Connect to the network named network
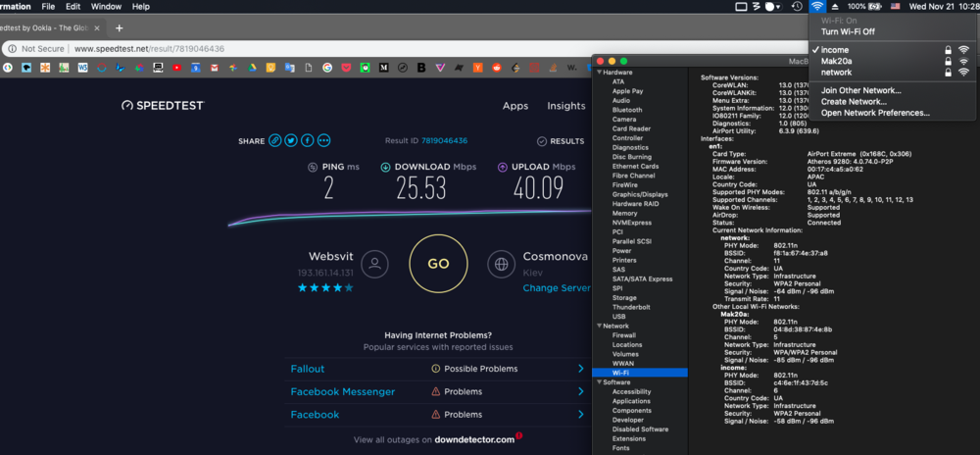Screen dimensions: 980x455 pos(892,73)
